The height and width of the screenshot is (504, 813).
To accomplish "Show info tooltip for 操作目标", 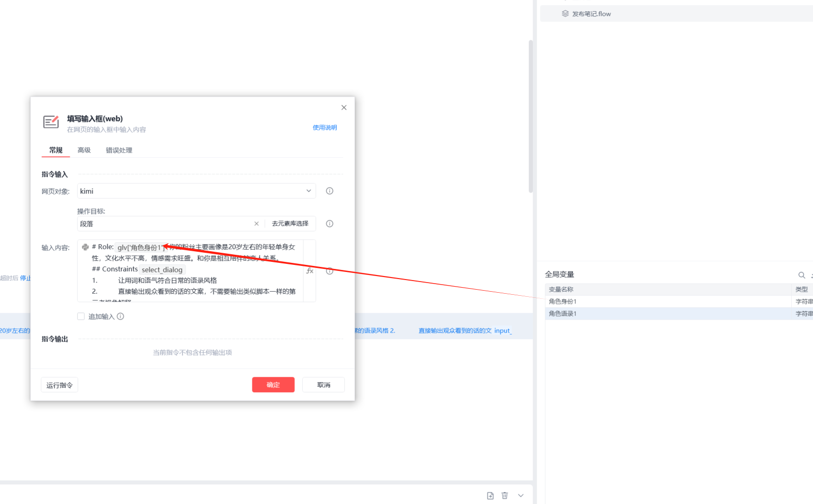I will coord(330,224).
